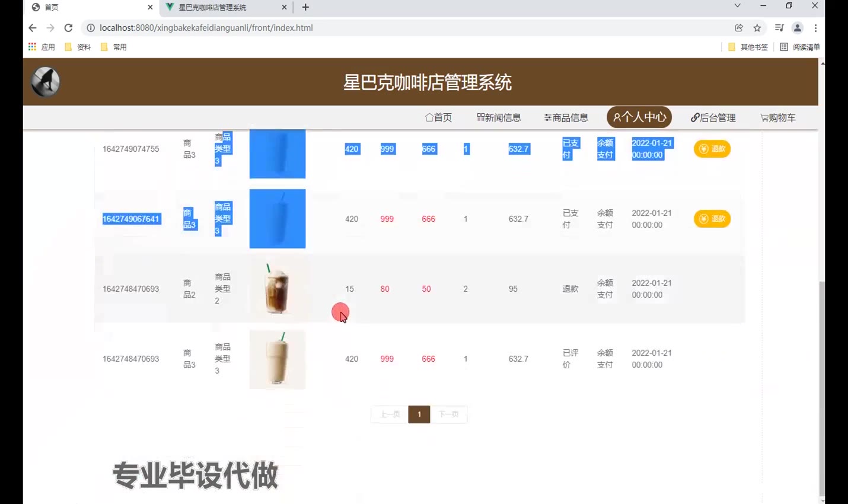Viewport: 848px width, 504px height.
Task: Open a new browser tab
Action: coord(305,7)
